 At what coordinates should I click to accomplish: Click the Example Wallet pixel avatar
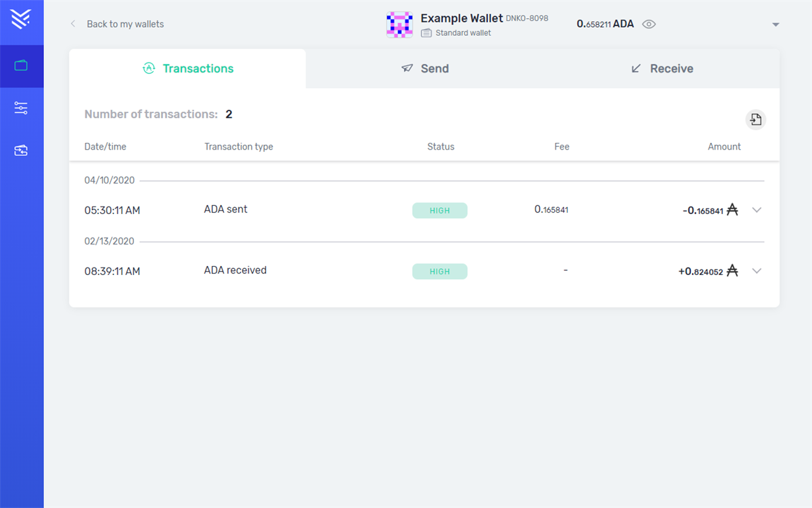[x=399, y=24]
